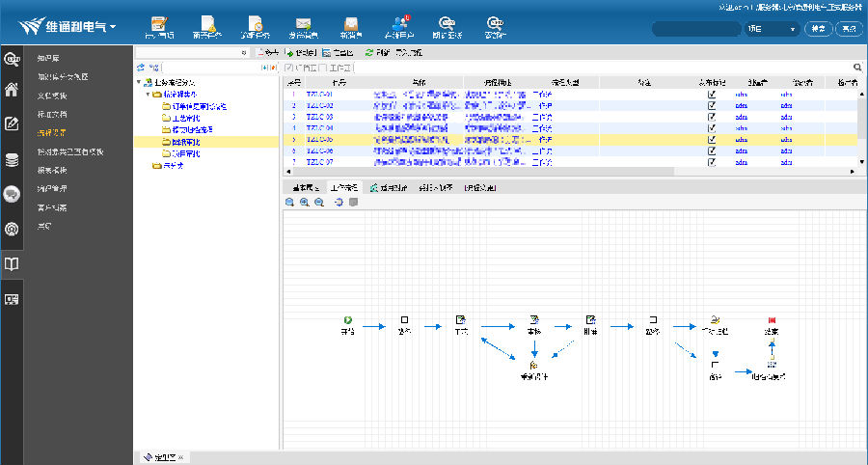Click the zoom out magnifier above workflow canvas
Screen dimensions: 868x465
[320, 203]
